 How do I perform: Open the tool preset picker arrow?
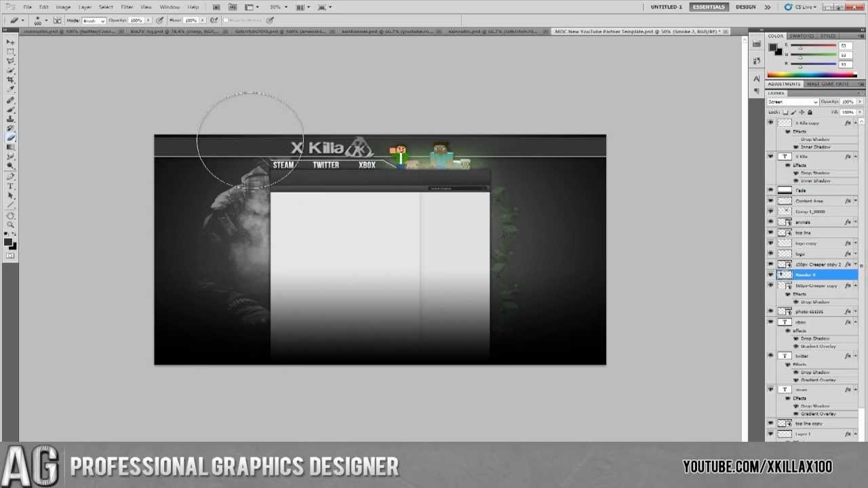22,20
